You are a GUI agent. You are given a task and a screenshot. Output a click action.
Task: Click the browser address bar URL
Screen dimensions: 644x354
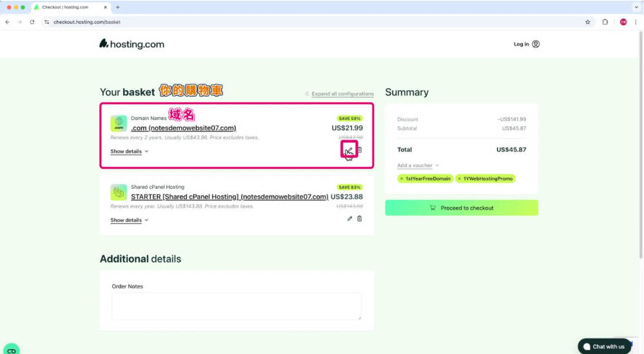point(87,22)
